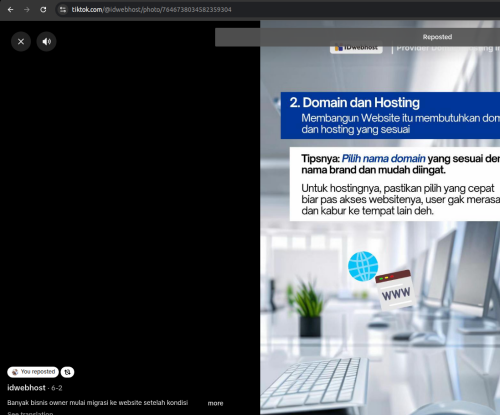Open the idwebhost profile name

[26, 388]
